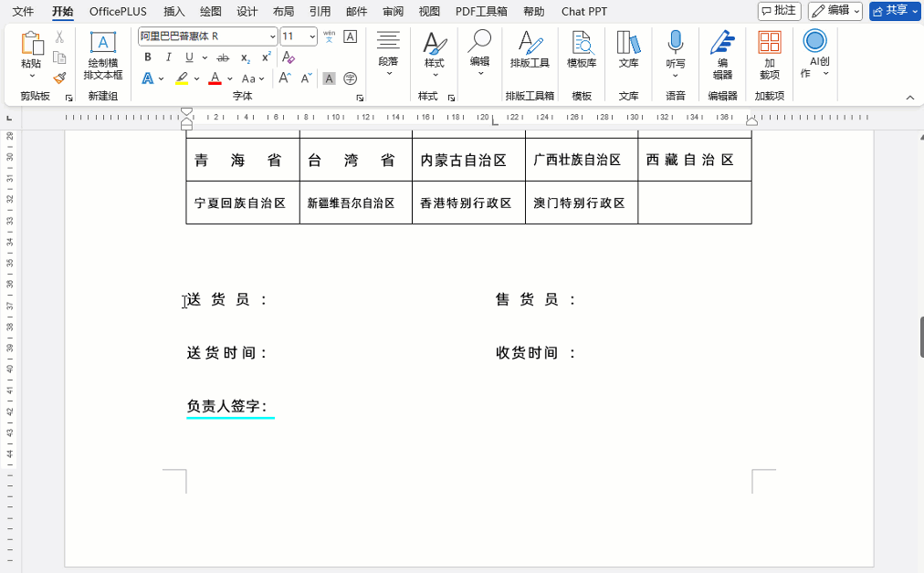
Task: Expand highlight color options arrow
Action: (196, 78)
